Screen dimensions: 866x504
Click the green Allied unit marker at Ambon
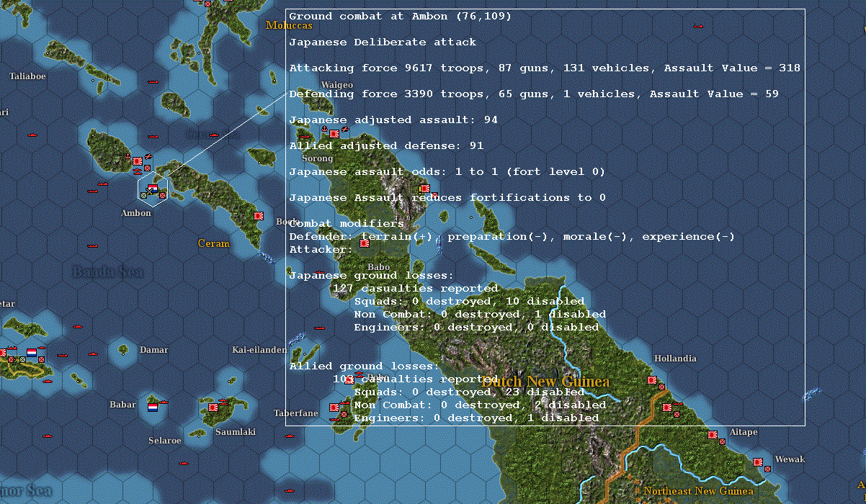[144, 194]
